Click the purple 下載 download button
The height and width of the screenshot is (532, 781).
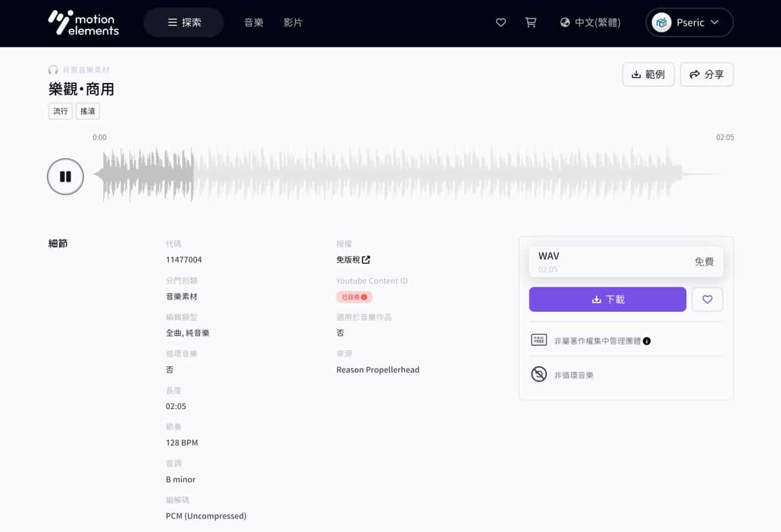pyautogui.click(x=608, y=300)
